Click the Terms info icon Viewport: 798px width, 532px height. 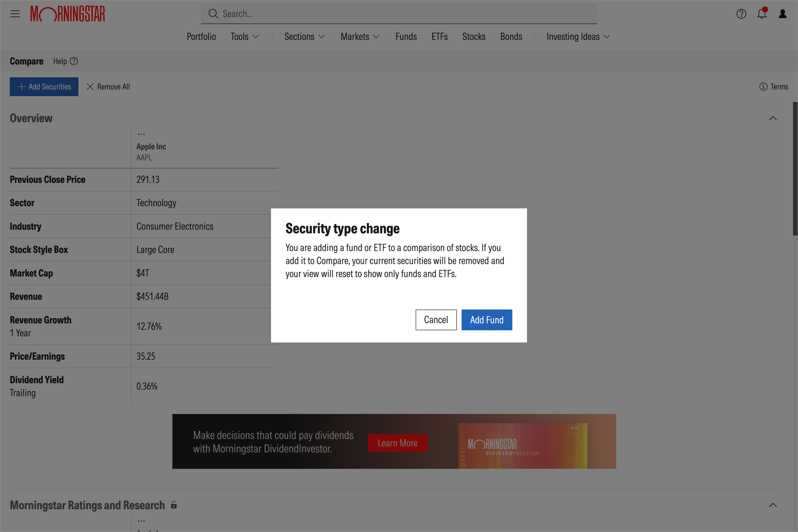click(x=763, y=87)
